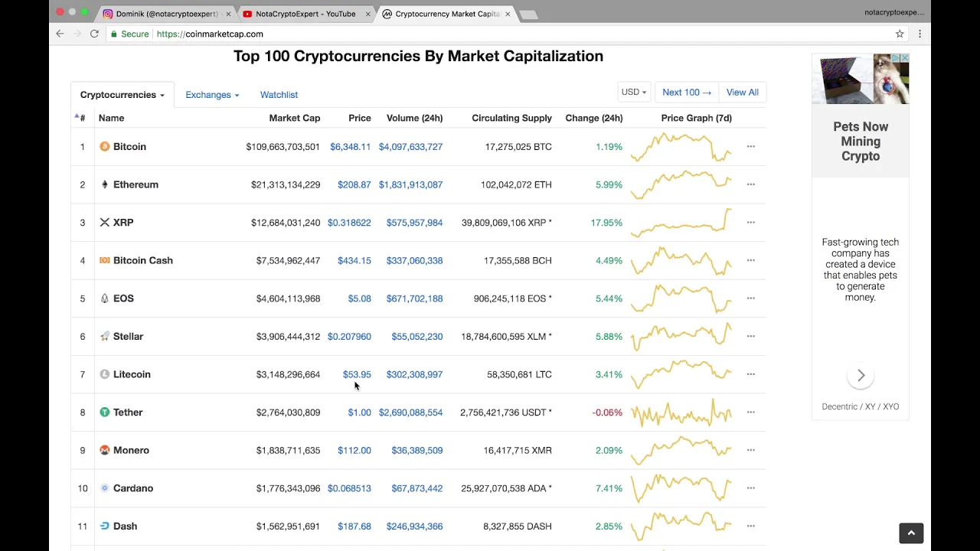This screenshot has width=980, height=551.
Task: Open the more options menu for XRP row
Action: [x=751, y=223]
